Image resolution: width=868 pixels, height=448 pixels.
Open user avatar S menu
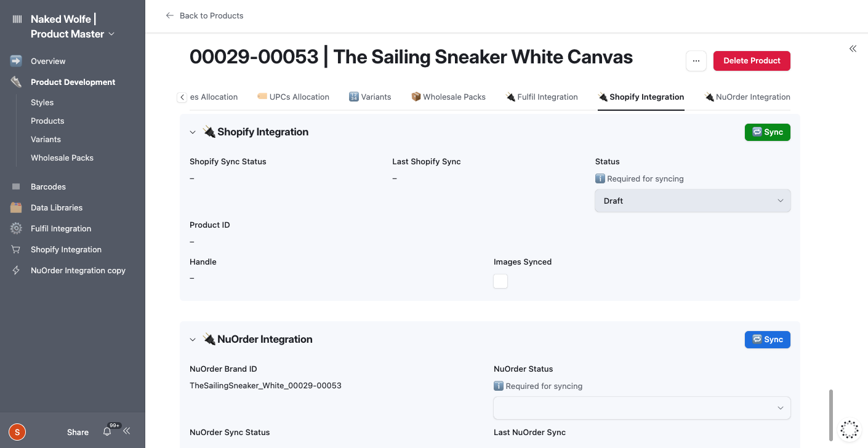[x=17, y=432]
